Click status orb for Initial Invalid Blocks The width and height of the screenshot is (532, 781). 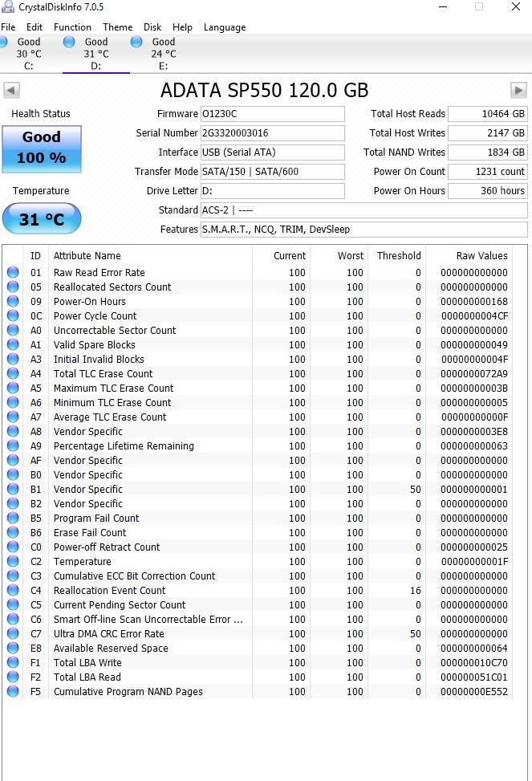13,359
